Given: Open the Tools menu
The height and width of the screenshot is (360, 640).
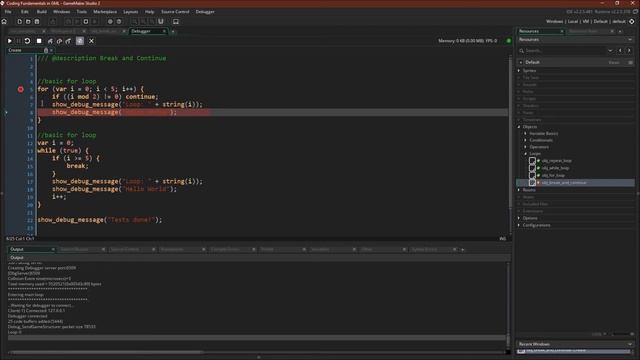Looking at the screenshot, I should pos(82,12).
